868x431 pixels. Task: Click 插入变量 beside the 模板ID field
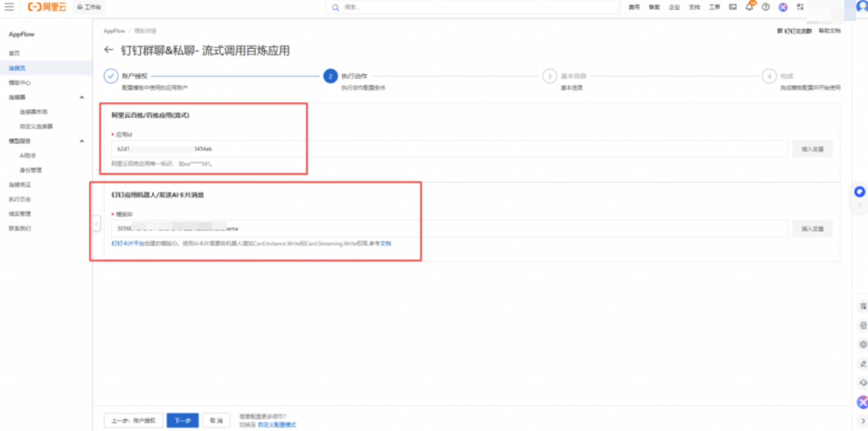click(813, 228)
